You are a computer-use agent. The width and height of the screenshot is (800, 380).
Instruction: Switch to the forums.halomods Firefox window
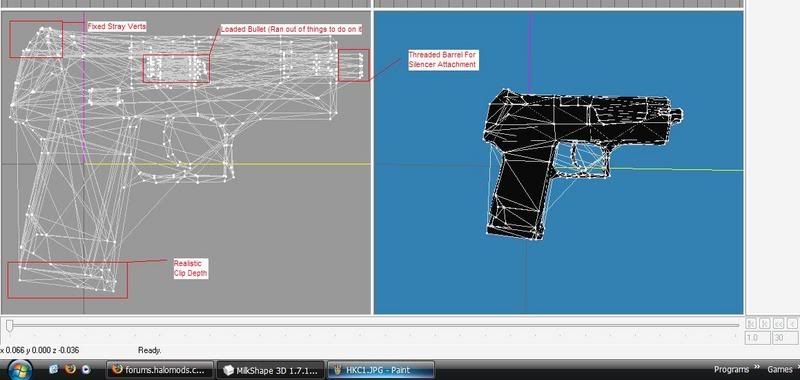161,370
